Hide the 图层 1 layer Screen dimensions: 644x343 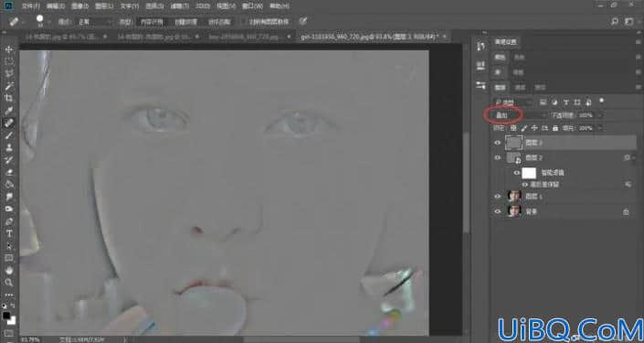[x=497, y=197]
